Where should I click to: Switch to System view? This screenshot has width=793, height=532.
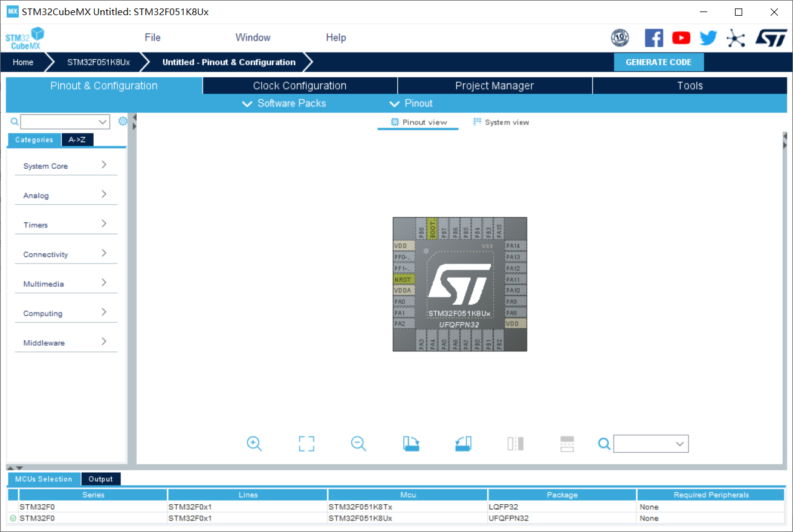click(500, 122)
